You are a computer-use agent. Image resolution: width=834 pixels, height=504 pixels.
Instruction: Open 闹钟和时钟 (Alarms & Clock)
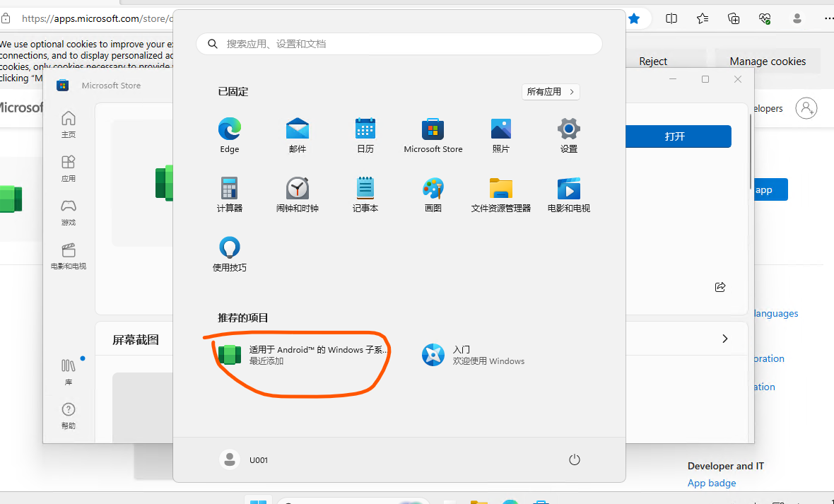coord(298,195)
